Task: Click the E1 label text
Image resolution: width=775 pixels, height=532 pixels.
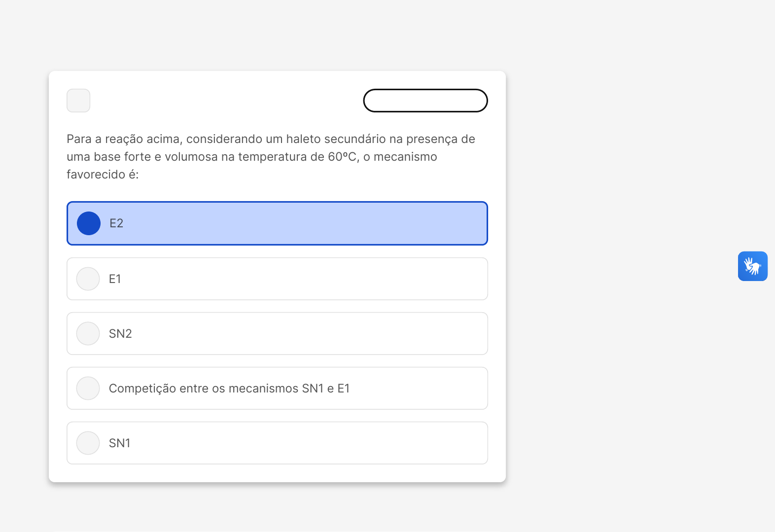Action: [x=115, y=279]
